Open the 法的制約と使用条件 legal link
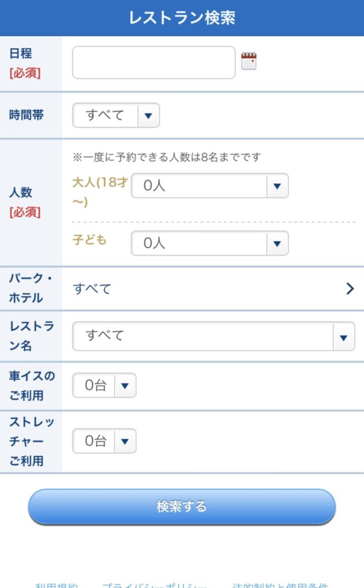364x588 pixels. pos(280,585)
